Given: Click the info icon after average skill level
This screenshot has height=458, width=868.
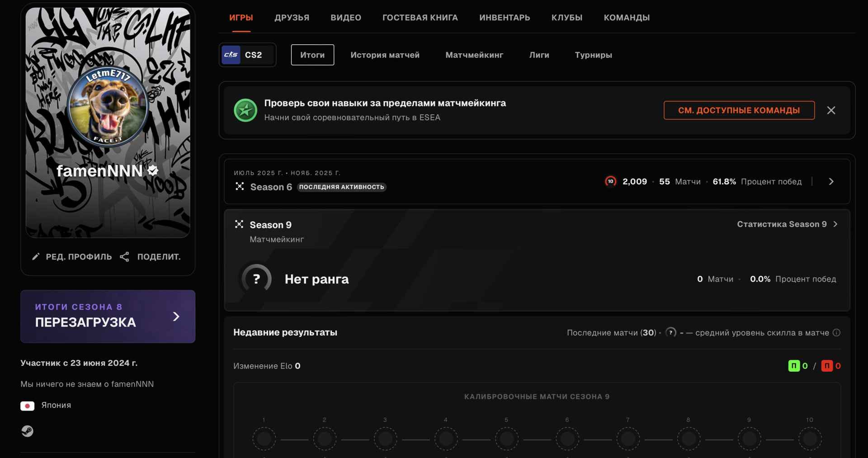Looking at the screenshot, I should (x=837, y=333).
